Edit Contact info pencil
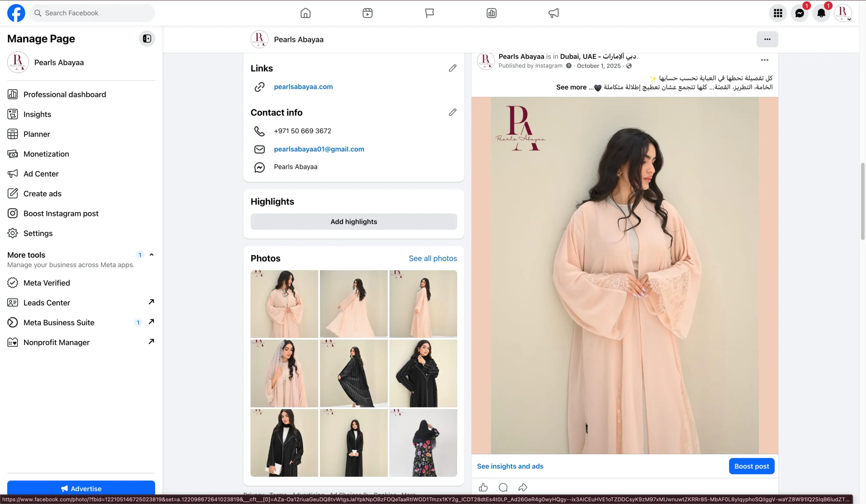Viewport: 866px width, 504px height. click(x=453, y=112)
